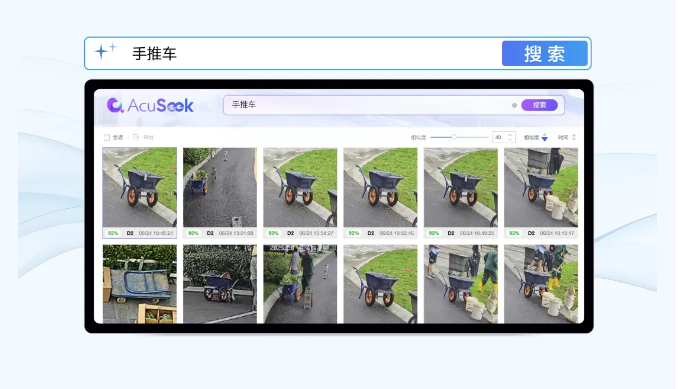This screenshot has width=678, height=389.
Task: Click the D2 label beside timestamp 10:52:46
Action: pos(371,233)
